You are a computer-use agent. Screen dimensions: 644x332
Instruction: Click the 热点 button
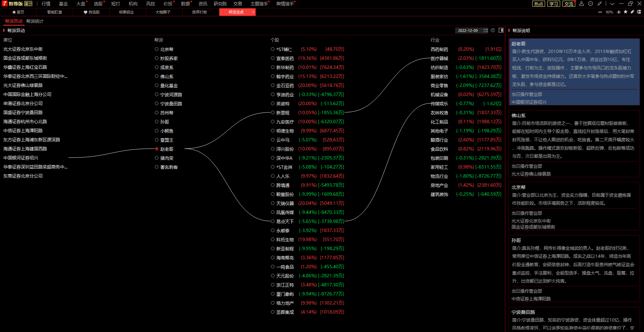[x=539, y=4]
